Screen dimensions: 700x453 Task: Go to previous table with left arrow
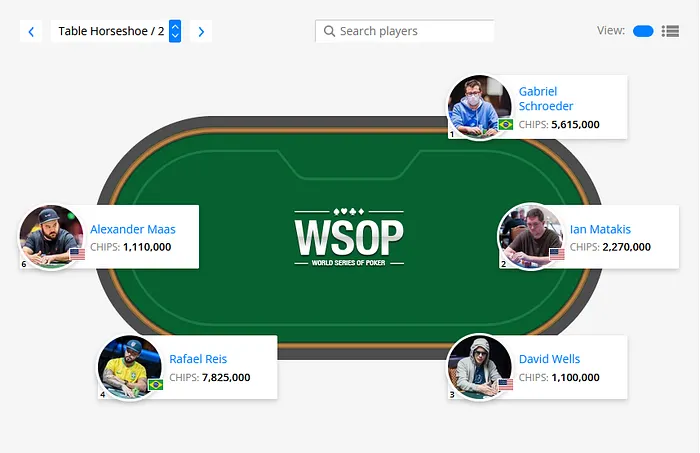[31, 31]
